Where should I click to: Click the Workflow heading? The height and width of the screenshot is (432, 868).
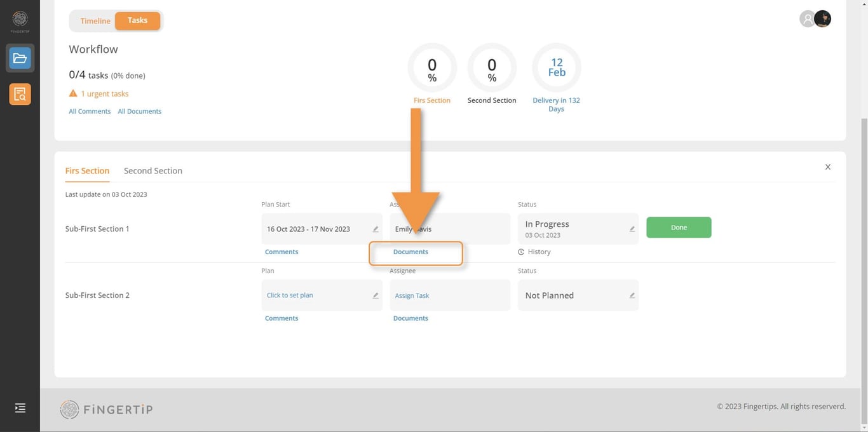93,50
